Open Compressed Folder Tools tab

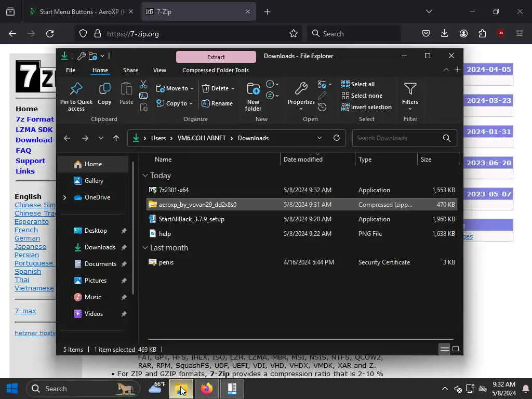[216, 70]
